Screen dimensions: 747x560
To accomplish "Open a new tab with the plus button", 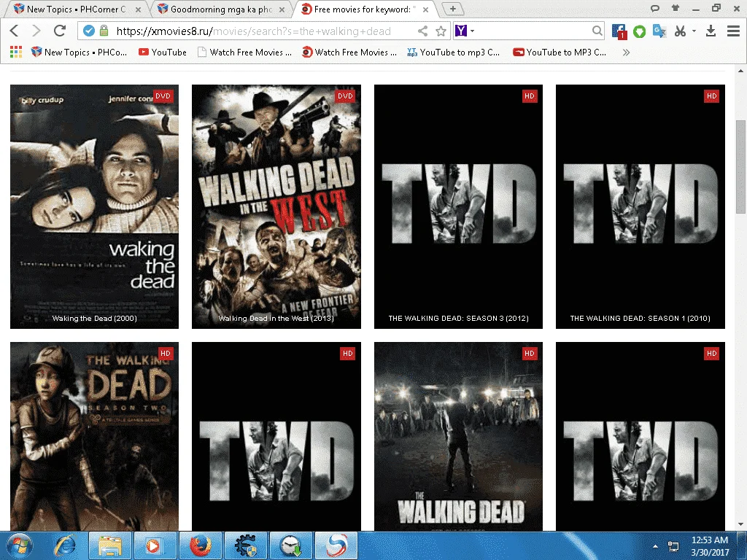I will (x=453, y=9).
